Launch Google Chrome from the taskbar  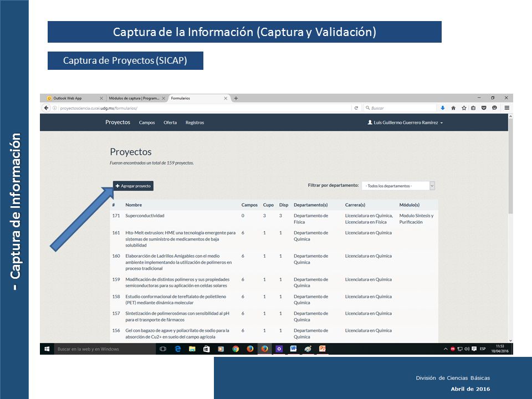[236, 349]
